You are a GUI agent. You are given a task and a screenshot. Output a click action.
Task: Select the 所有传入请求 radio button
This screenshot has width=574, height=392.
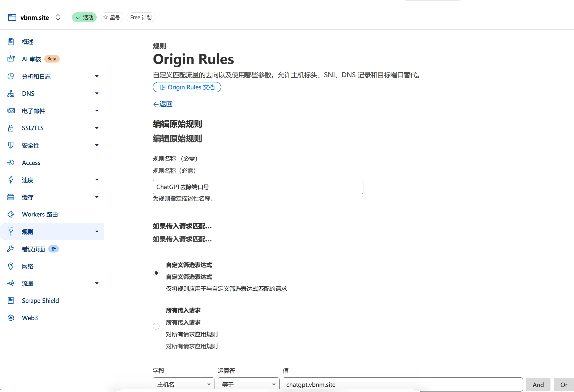tap(156, 326)
